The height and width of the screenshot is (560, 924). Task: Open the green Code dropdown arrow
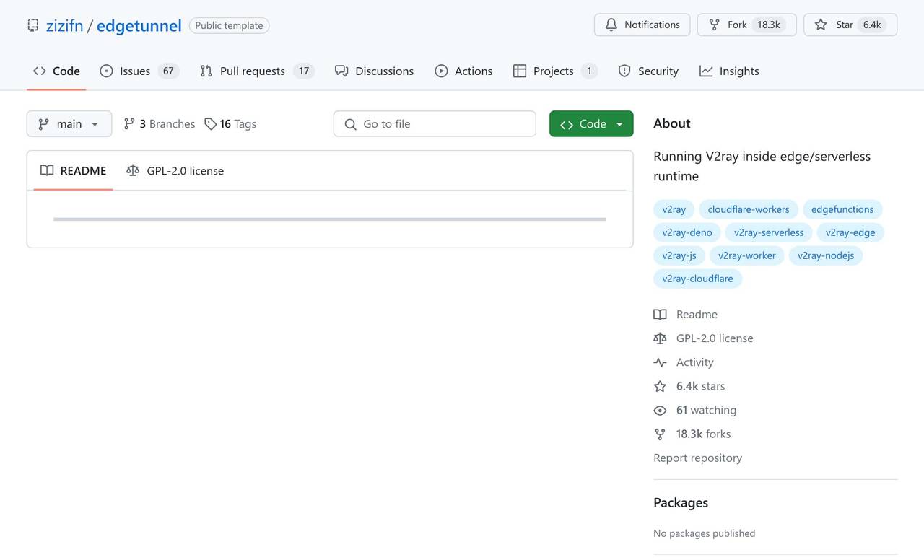click(x=618, y=123)
